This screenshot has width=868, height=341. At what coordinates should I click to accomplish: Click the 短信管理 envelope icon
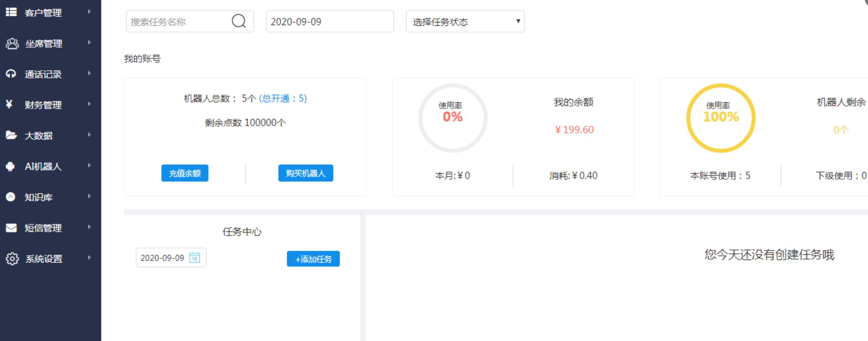pyautogui.click(x=11, y=227)
